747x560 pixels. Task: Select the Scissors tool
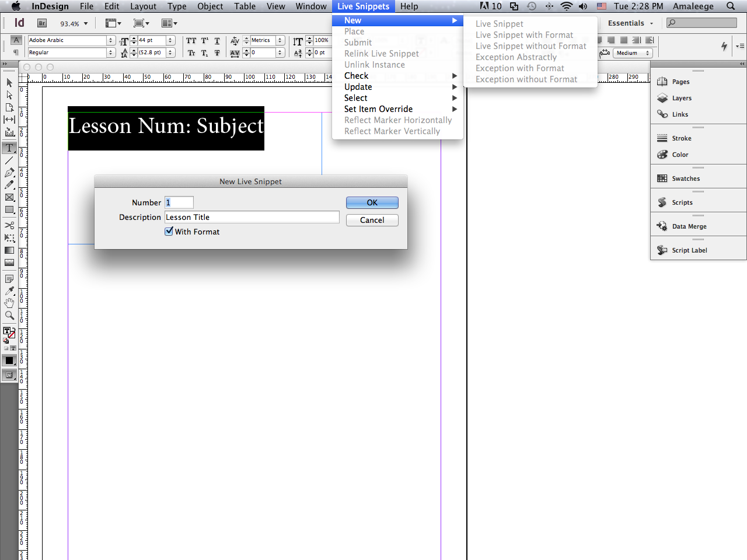point(9,225)
